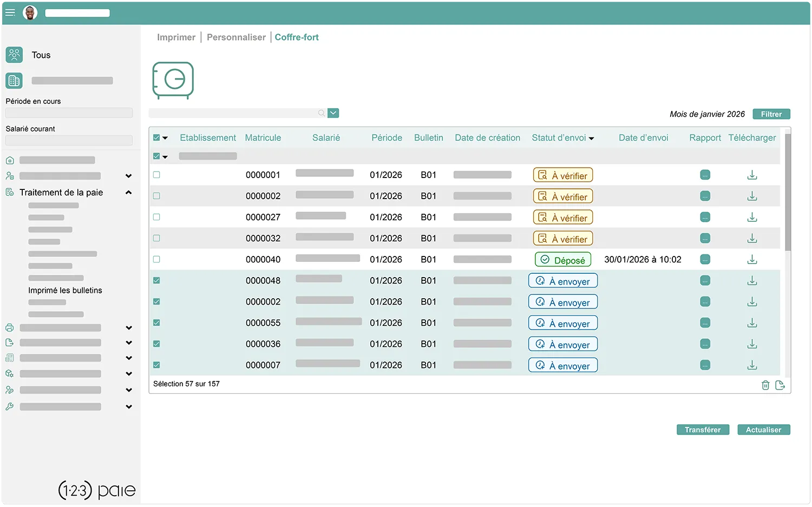
Task: Uncheck the box for matricule 0000055
Action: coord(156,322)
